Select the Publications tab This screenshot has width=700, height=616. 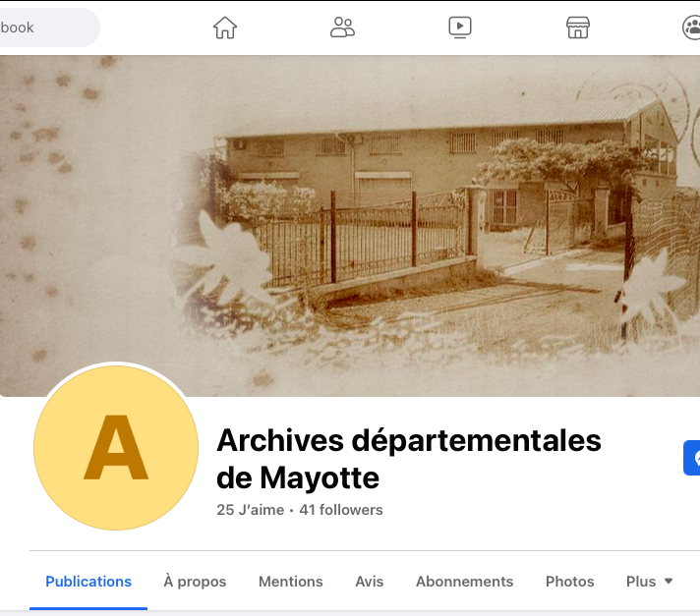click(88, 582)
